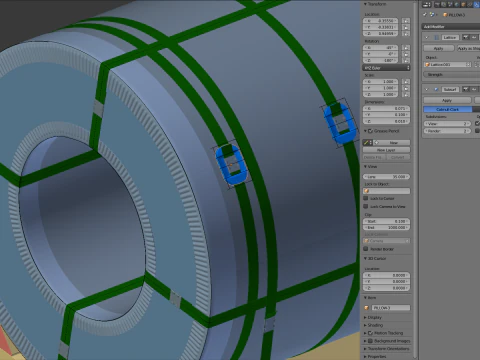
Task: Click the 3D Cursor X location field
Action: [x=386, y=275]
